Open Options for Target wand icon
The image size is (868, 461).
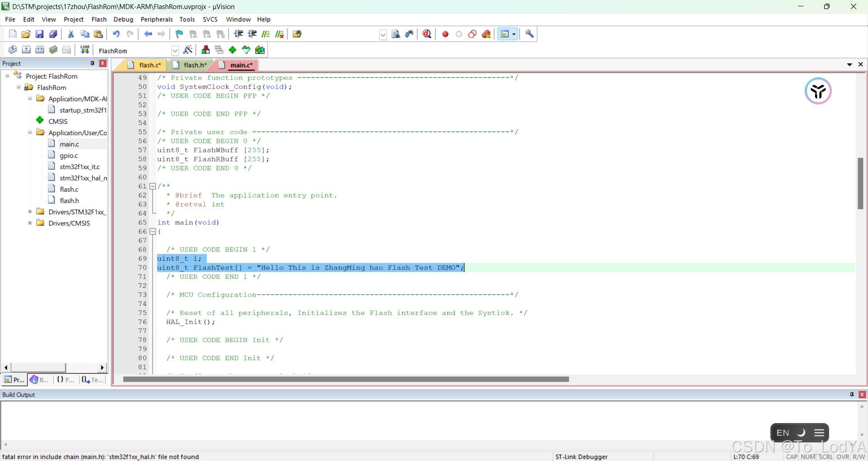tap(188, 50)
